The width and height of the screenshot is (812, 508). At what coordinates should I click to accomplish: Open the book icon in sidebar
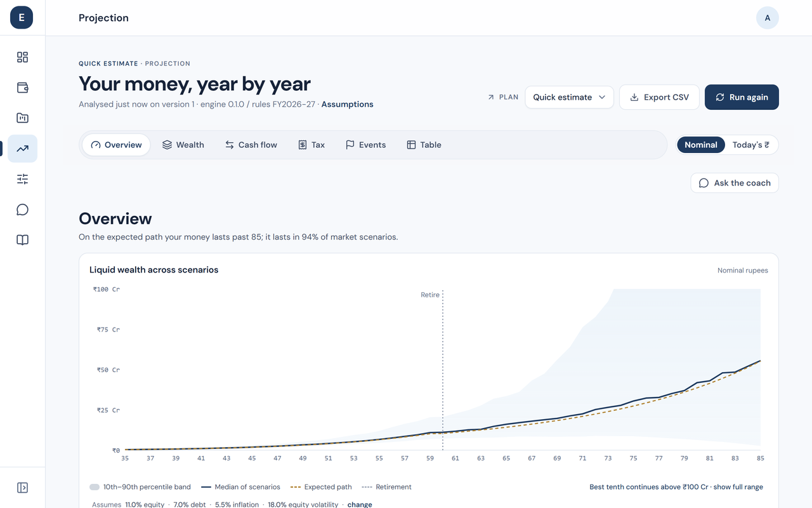22,240
